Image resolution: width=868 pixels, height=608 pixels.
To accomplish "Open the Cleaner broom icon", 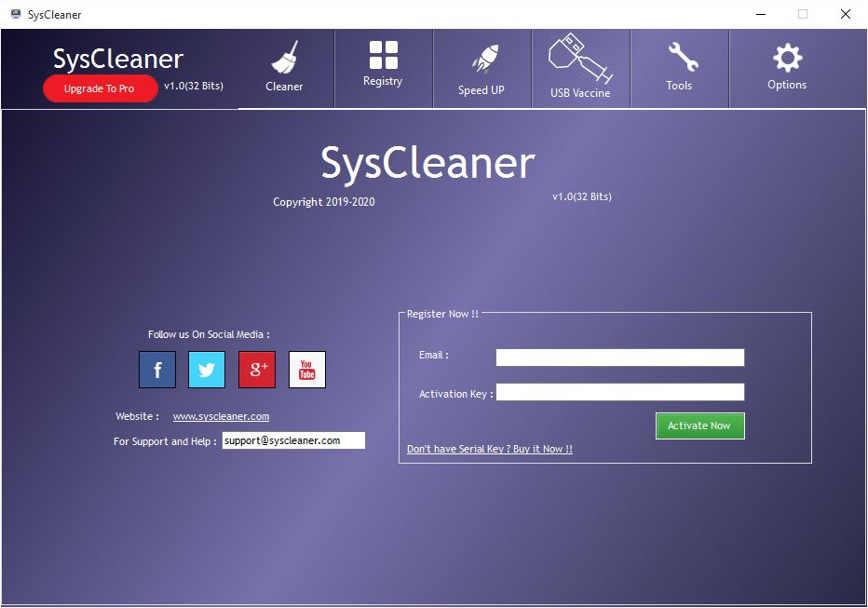I will pos(285,57).
